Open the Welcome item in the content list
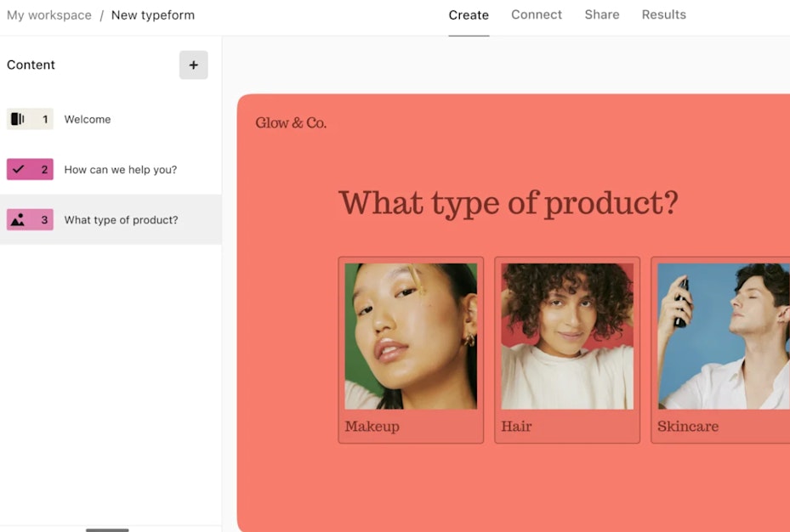Screen dimensions: 790x532 coord(88,120)
